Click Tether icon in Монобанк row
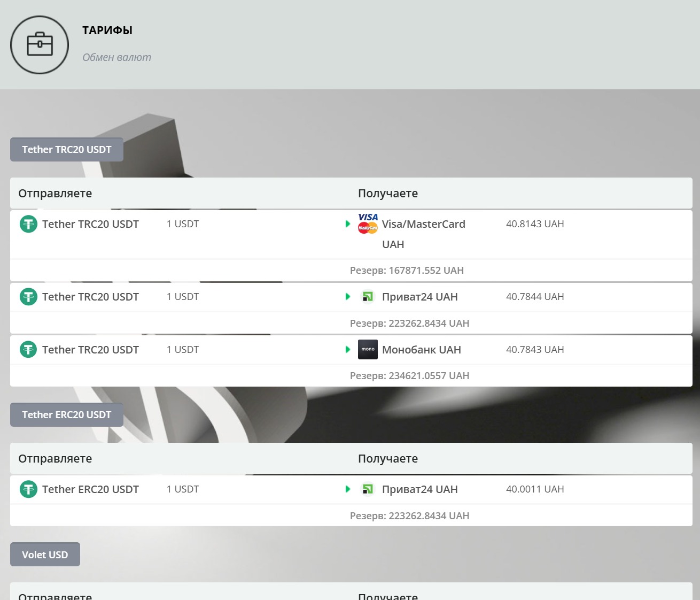This screenshot has height=600, width=700. click(28, 350)
